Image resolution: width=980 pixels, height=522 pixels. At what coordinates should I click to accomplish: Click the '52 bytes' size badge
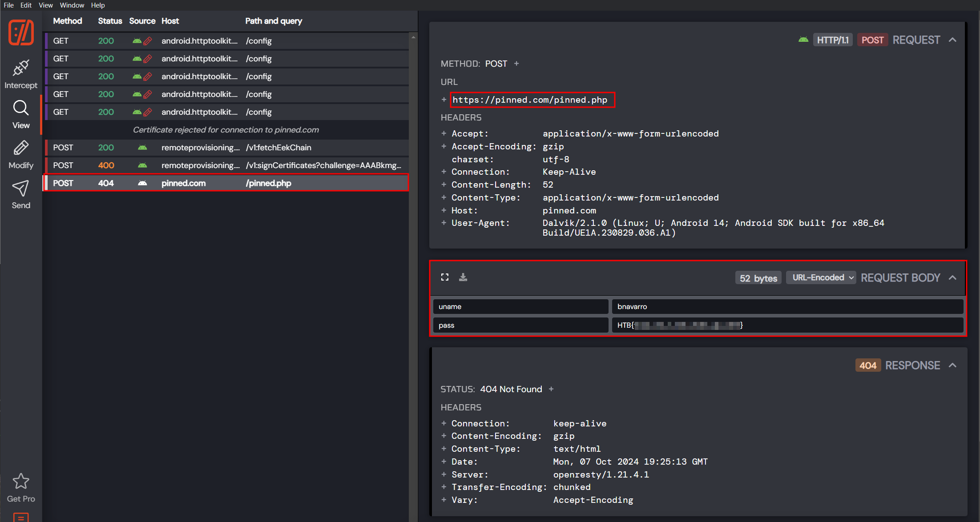click(758, 278)
